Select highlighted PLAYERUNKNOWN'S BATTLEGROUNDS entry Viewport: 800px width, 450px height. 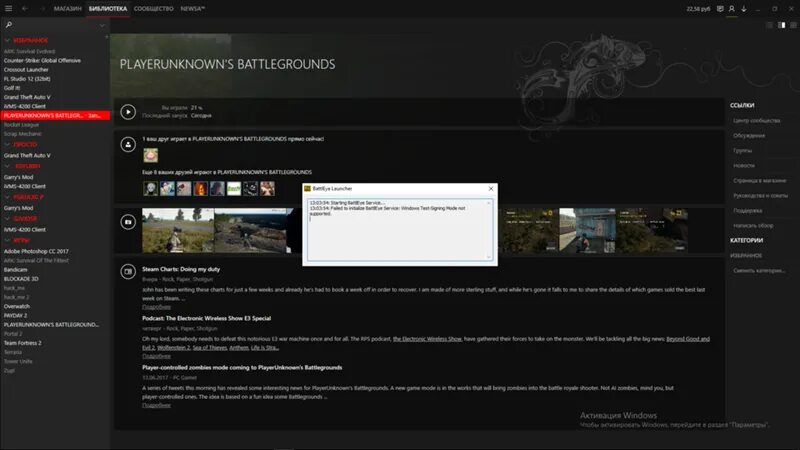click(55, 116)
